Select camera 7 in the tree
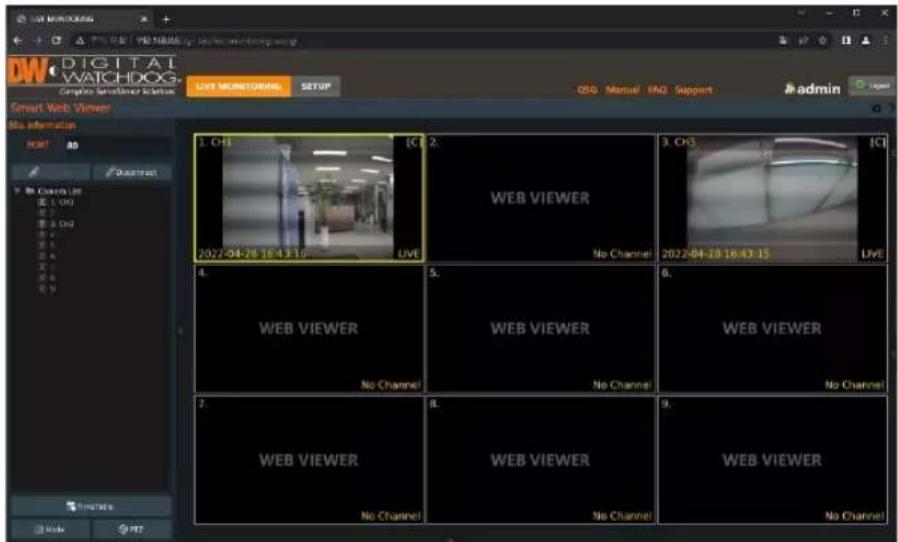Screen dimensions: 898x542 48,268
